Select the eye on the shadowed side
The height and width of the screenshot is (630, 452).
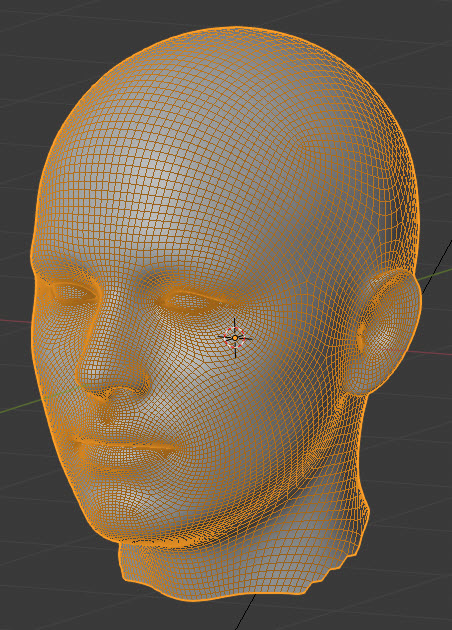(74, 292)
